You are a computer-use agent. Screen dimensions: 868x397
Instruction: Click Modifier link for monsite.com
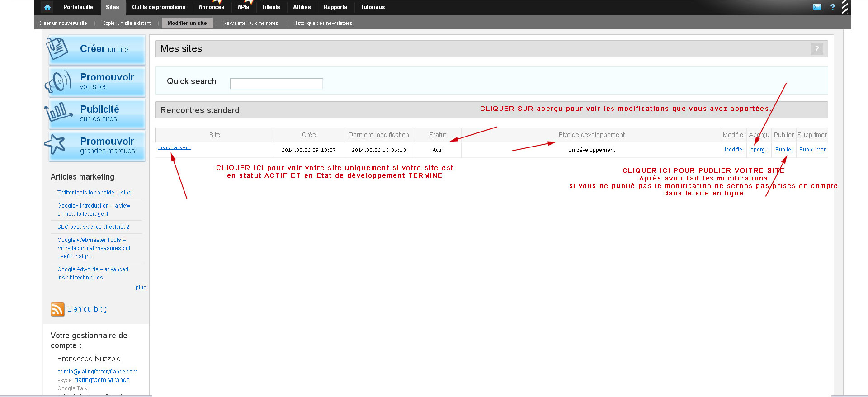(x=734, y=150)
